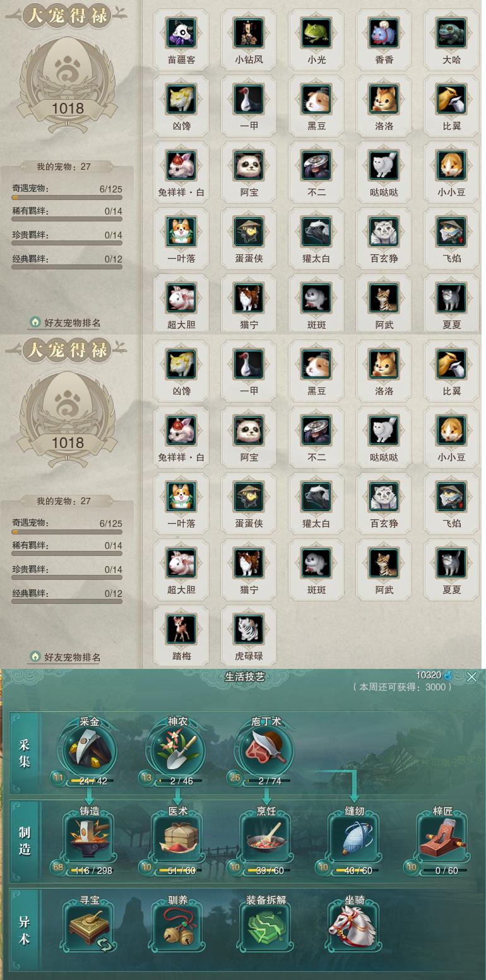Open the 神农 herb gathering skill

[x=178, y=750]
